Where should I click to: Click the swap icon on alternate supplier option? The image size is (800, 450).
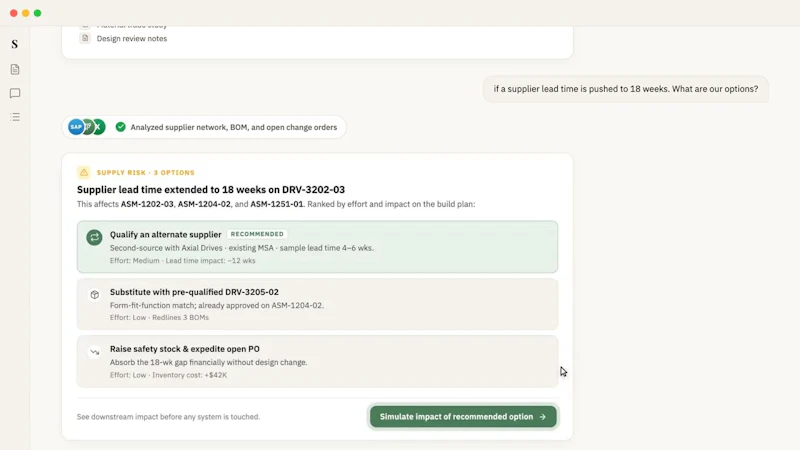click(94, 237)
